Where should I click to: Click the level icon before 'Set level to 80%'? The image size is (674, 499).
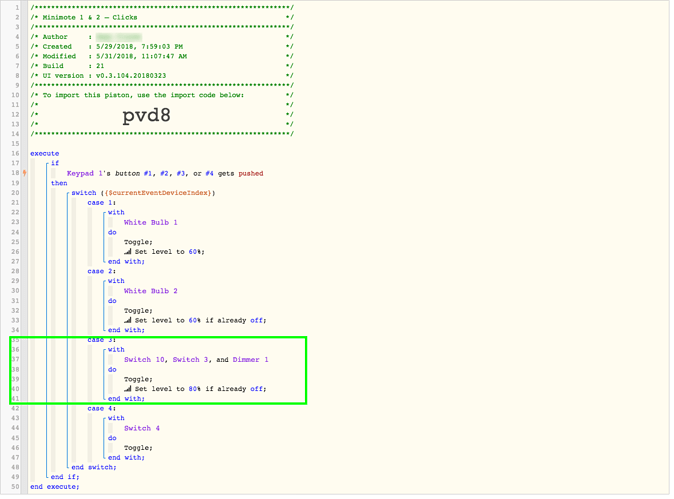tap(128, 390)
